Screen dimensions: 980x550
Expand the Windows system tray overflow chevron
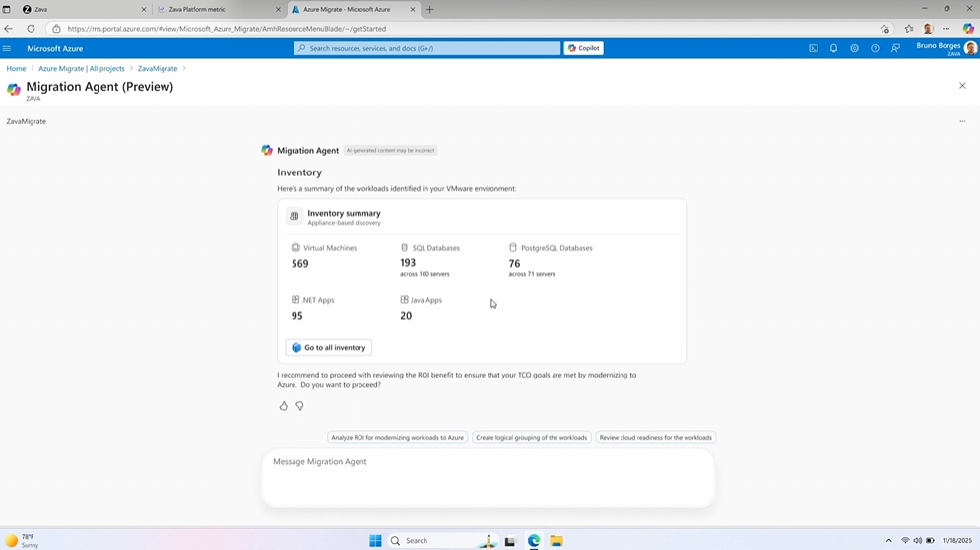(x=888, y=541)
